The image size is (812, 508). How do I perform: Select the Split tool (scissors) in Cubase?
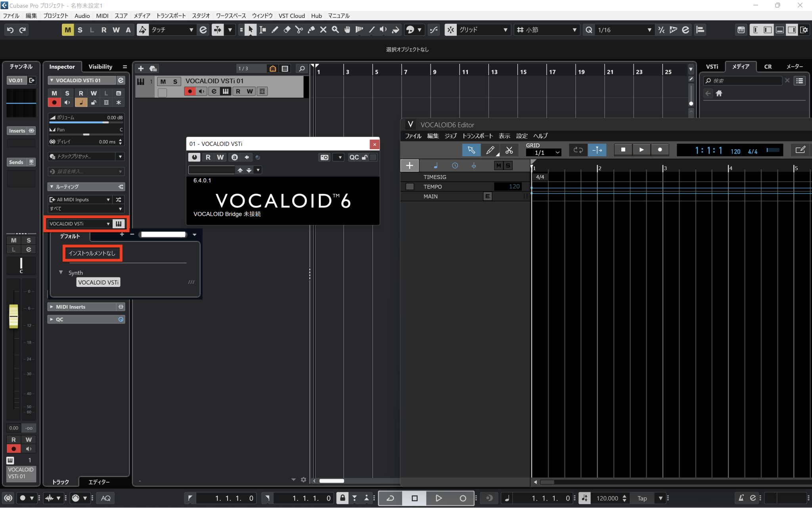pos(299,29)
